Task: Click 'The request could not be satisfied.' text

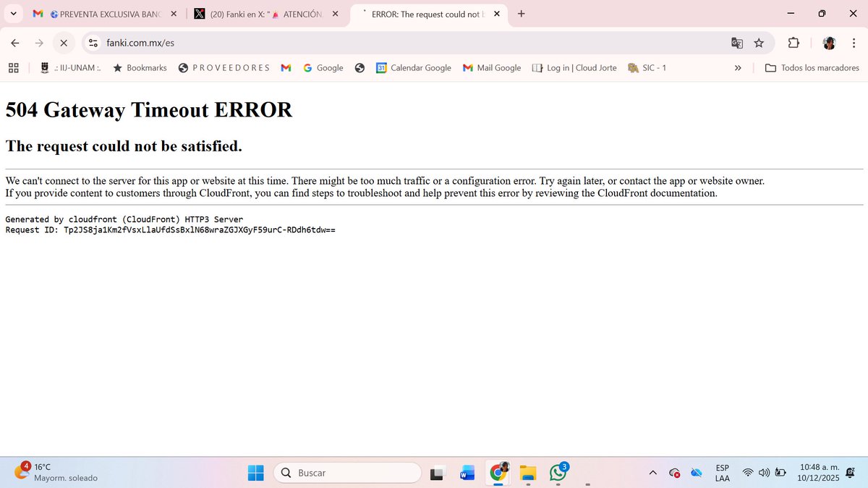Action: pos(124,146)
